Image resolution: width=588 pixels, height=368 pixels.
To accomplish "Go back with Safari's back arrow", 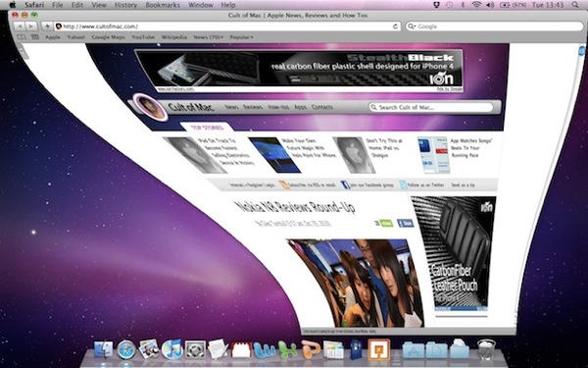I will [20, 26].
